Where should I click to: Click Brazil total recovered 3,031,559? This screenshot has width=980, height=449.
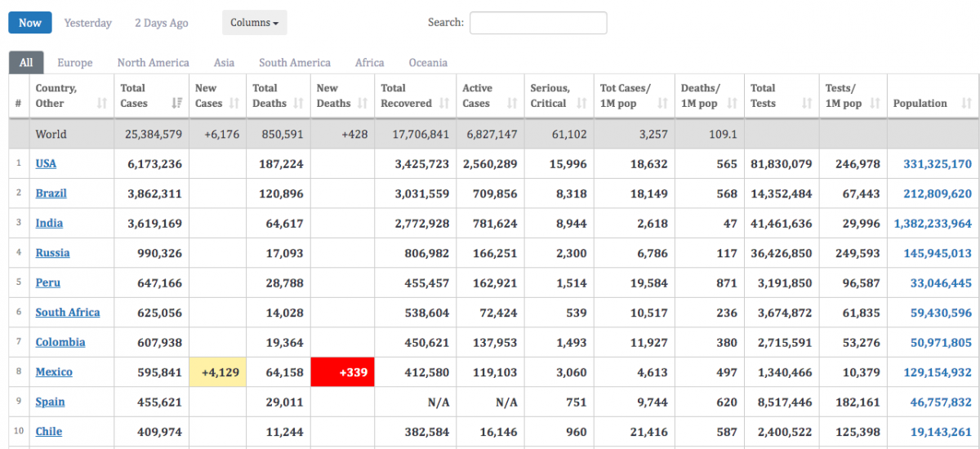(x=422, y=193)
